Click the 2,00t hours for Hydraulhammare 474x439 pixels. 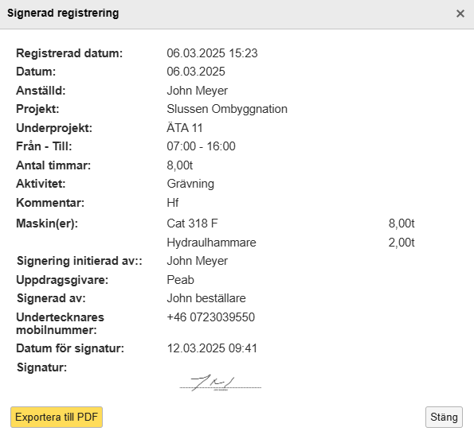tap(401, 242)
